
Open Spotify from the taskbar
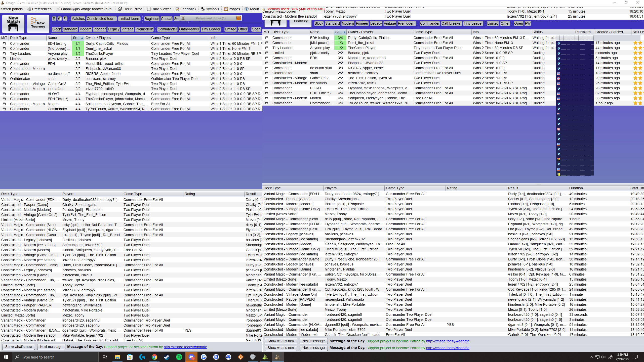179,357
